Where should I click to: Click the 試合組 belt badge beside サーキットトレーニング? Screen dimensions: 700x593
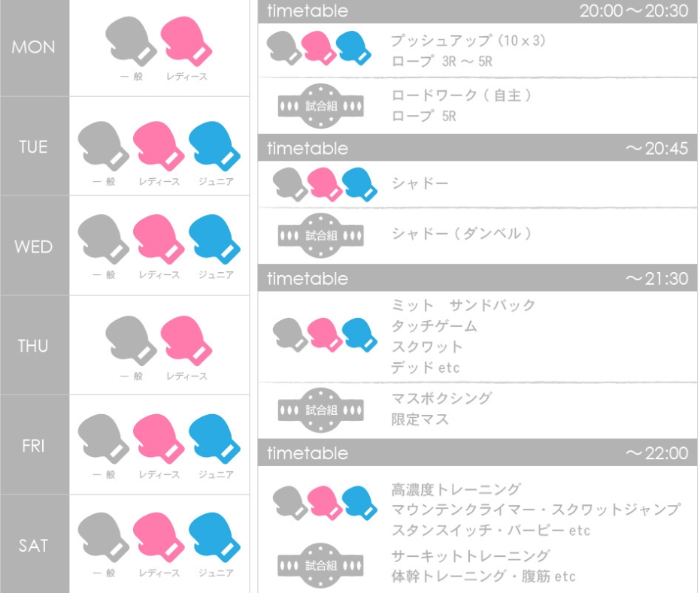[x=321, y=565]
